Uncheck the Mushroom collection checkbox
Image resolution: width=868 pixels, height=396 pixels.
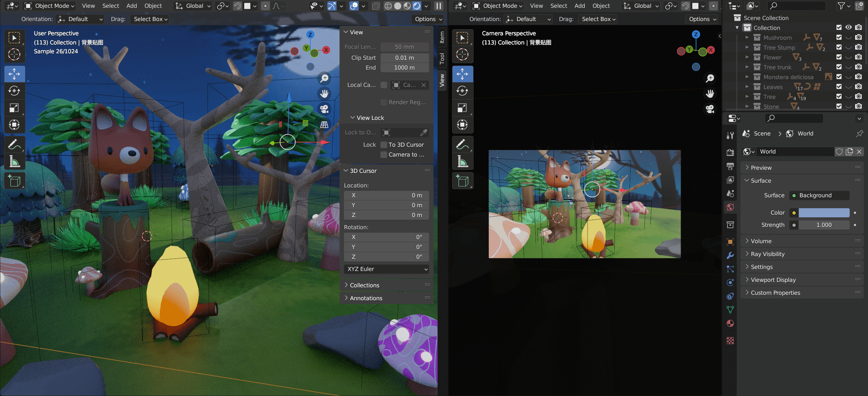coord(839,37)
